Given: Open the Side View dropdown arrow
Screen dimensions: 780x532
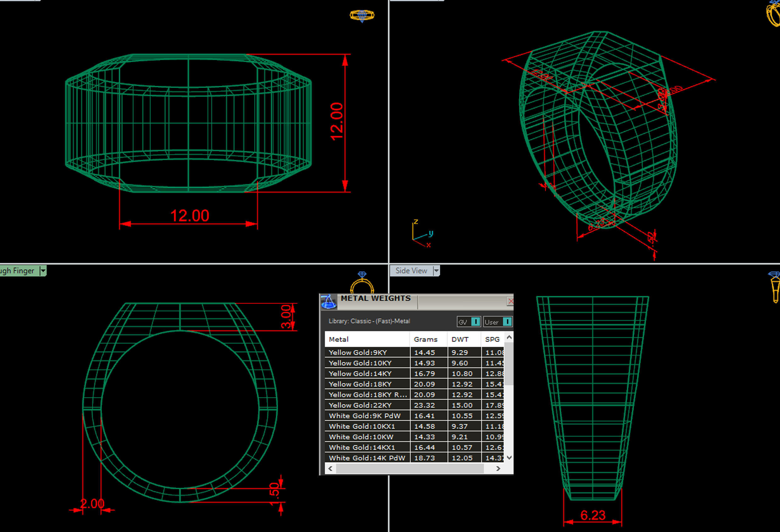Looking at the screenshot, I should tap(436, 271).
